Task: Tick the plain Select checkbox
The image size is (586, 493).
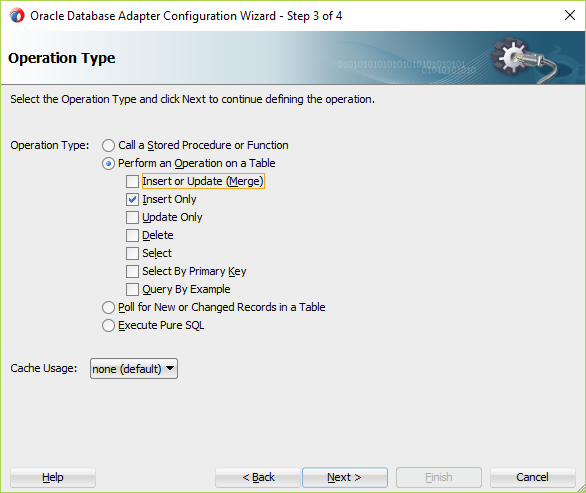Action: tap(132, 253)
